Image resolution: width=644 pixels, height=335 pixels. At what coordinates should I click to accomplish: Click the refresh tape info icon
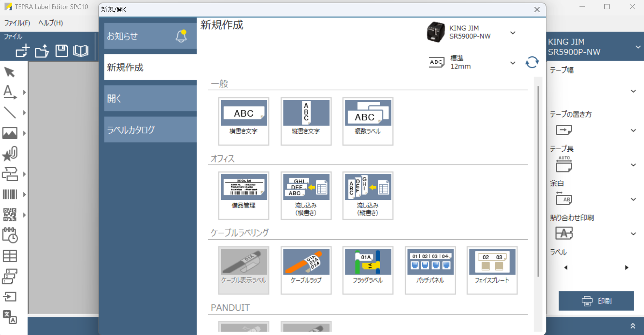(532, 62)
